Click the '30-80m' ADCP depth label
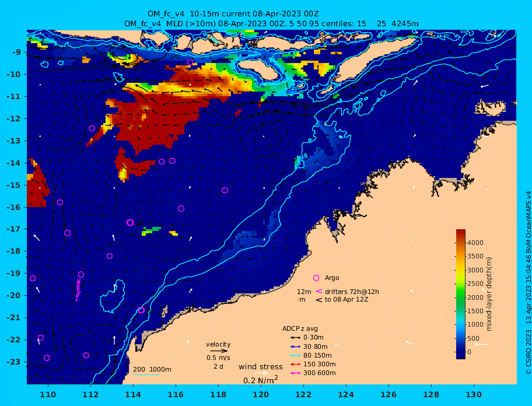The width and height of the screenshot is (532, 406). tap(316, 346)
